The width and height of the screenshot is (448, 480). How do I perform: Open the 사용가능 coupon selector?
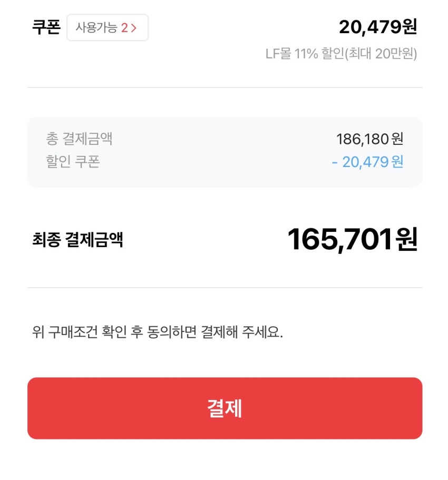coord(108,27)
